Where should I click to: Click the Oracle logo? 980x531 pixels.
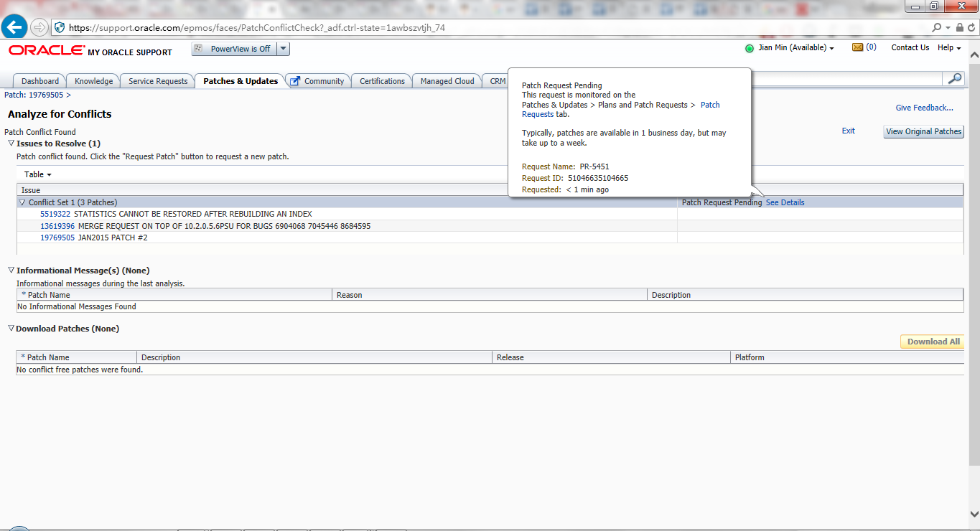click(47, 50)
